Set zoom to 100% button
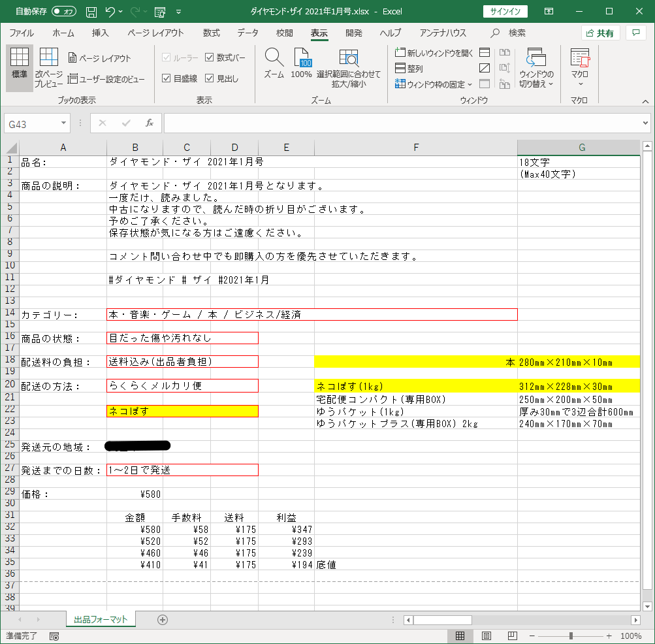The width and height of the screenshot is (655, 644). pos(301,63)
